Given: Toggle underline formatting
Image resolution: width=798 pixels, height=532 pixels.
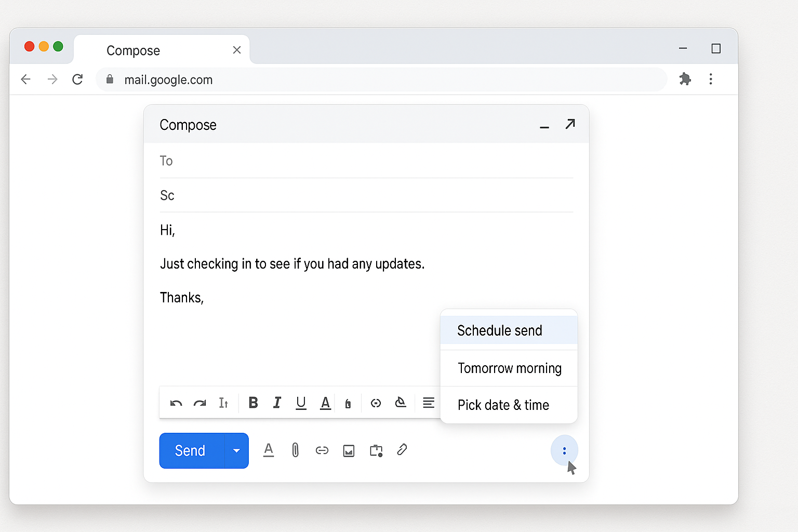Looking at the screenshot, I should pyautogui.click(x=301, y=403).
